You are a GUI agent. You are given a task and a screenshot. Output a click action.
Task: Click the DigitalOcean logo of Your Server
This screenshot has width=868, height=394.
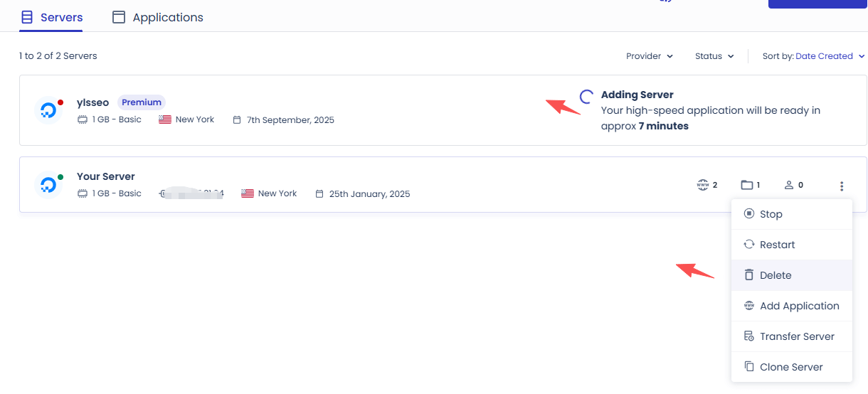(x=48, y=185)
